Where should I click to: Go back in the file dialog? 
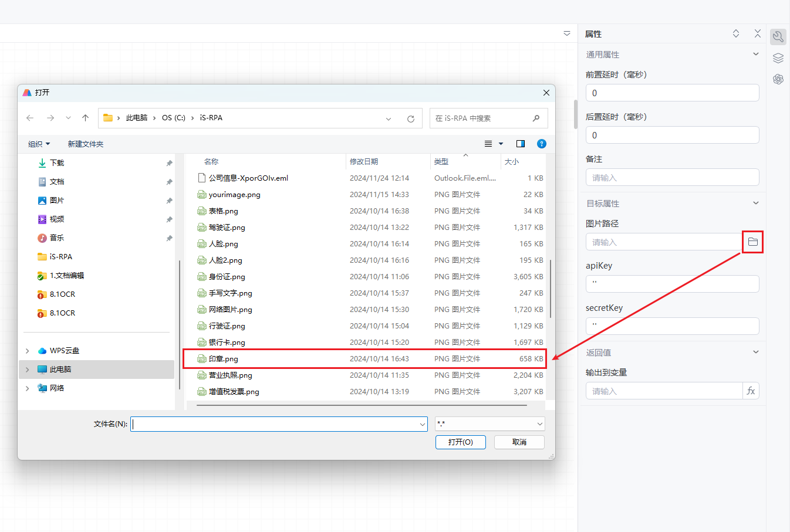(30, 118)
